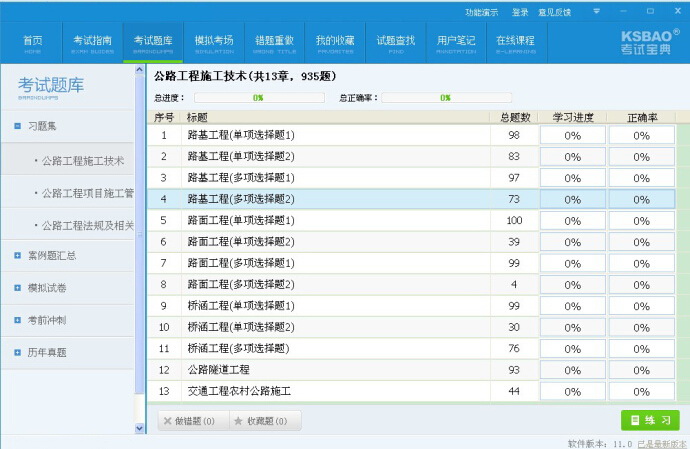The width and height of the screenshot is (690, 449).
Task: Open the 首页 home tab
Action: coord(32,43)
